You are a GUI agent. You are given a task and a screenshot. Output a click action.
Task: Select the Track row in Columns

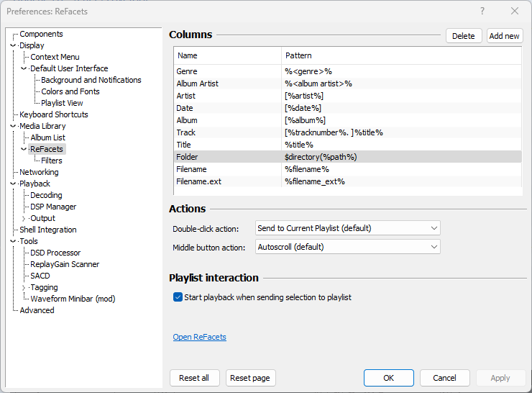[x=348, y=132]
